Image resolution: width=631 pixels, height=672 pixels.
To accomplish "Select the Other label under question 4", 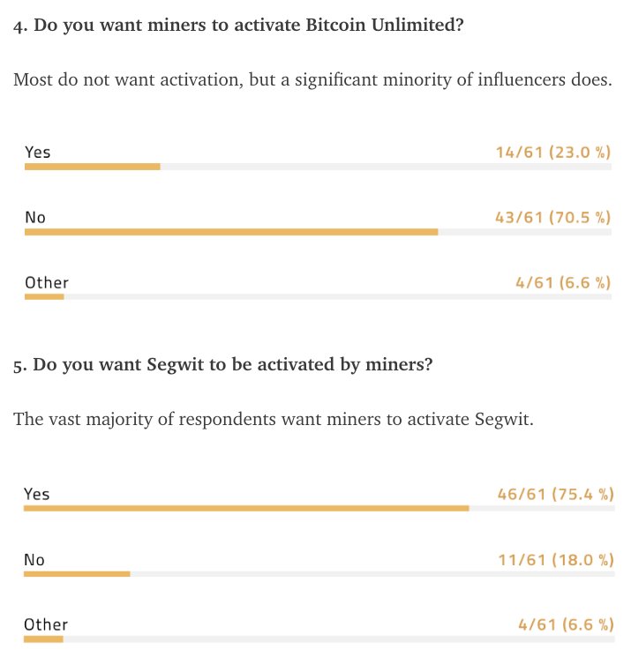I will (47, 283).
